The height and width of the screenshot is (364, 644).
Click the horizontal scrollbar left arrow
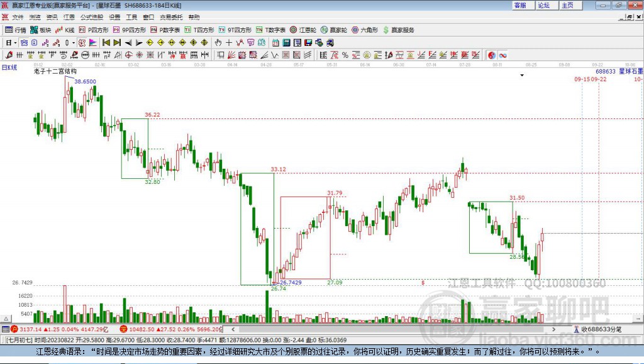point(233,329)
